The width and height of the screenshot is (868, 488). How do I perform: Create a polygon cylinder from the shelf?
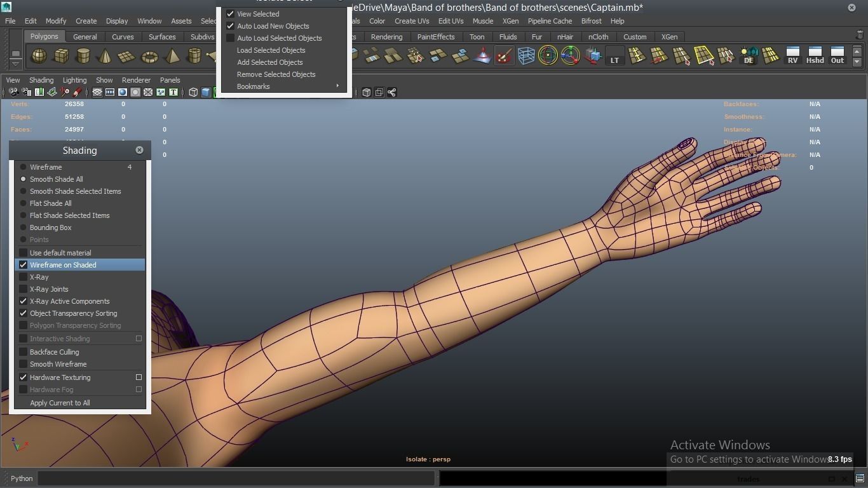[x=83, y=56]
